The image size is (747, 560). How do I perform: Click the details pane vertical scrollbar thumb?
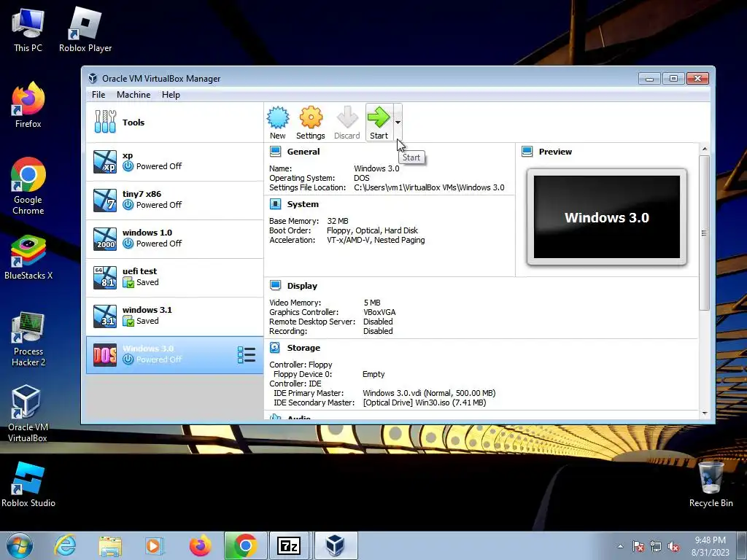pyautogui.click(x=705, y=233)
